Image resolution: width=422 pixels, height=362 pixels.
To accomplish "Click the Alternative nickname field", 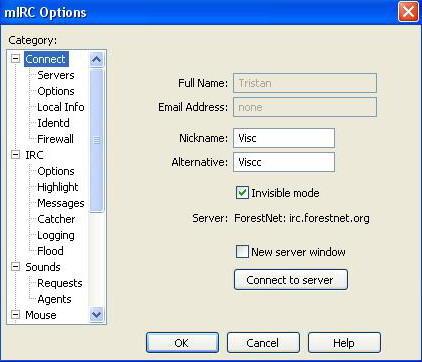I will click(x=284, y=162).
